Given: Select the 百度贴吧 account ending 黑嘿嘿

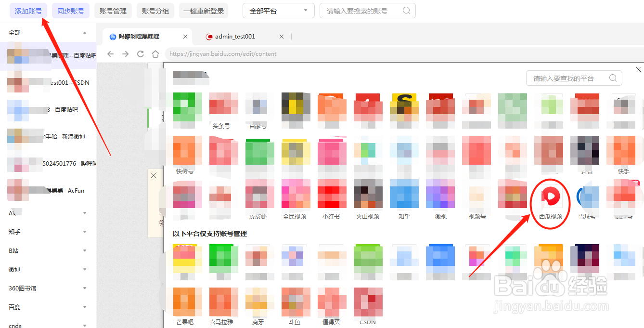Looking at the screenshot, I should tap(48, 56).
